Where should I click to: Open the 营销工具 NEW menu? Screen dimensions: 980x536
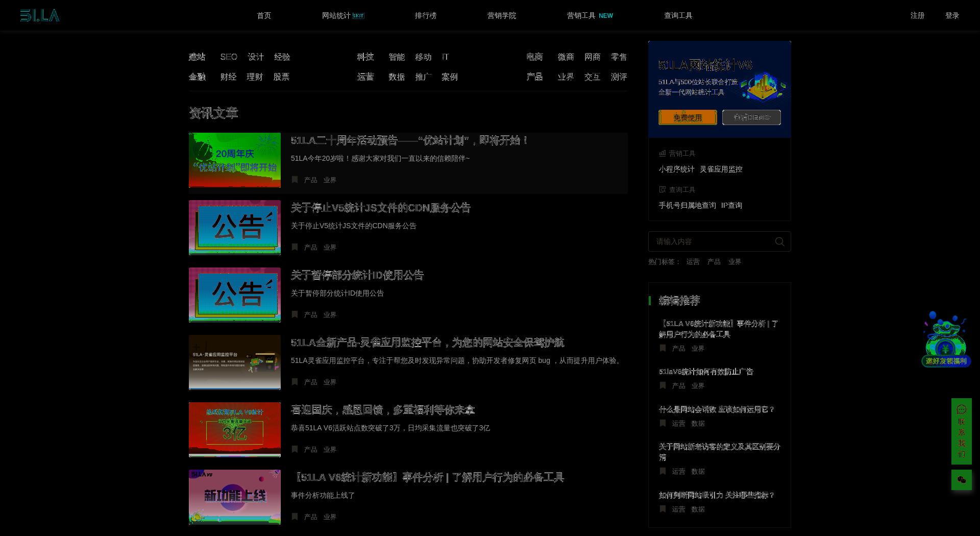[x=590, y=16]
